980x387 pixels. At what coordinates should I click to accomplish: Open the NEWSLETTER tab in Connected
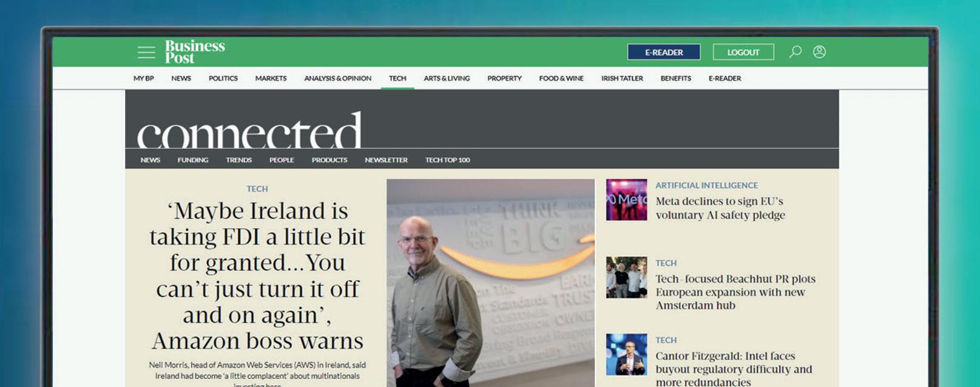[x=386, y=160]
